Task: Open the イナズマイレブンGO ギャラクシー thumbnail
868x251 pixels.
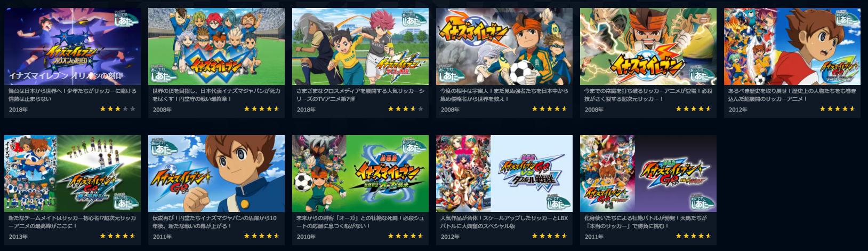Action: pos(73,174)
